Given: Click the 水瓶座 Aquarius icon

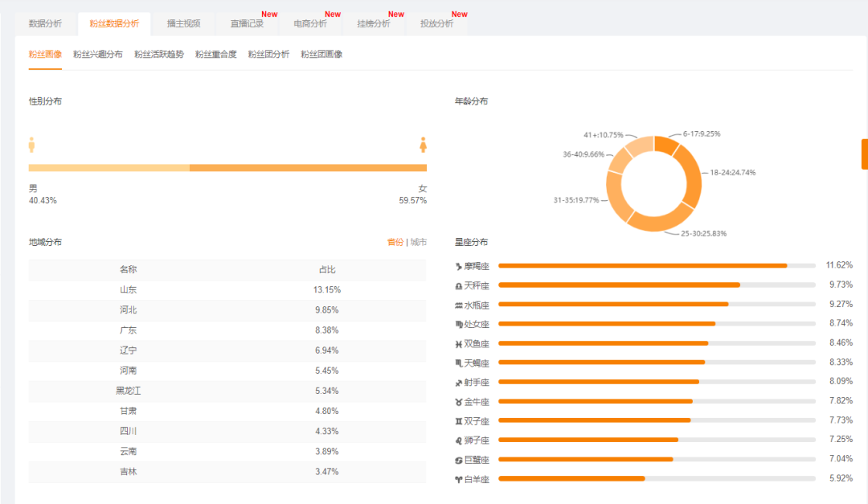Looking at the screenshot, I should 458,305.
